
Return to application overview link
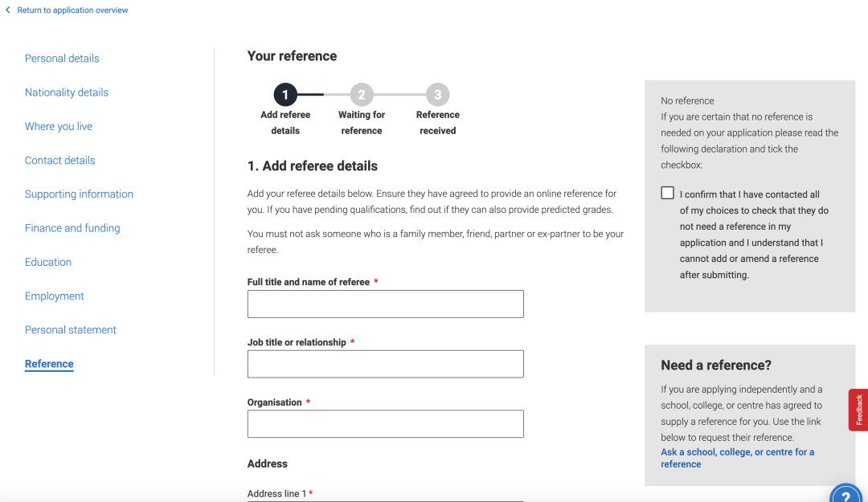pyautogui.click(x=72, y=10)
